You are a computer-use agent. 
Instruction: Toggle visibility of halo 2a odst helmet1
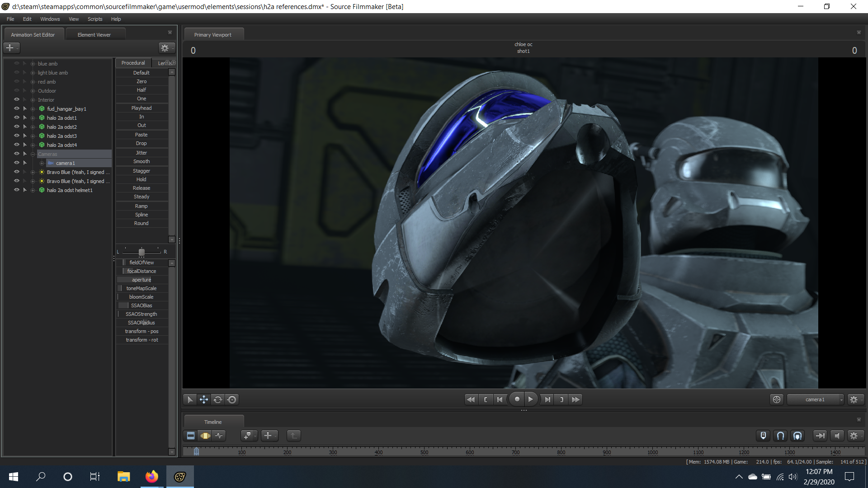click(x=17, y=190)
